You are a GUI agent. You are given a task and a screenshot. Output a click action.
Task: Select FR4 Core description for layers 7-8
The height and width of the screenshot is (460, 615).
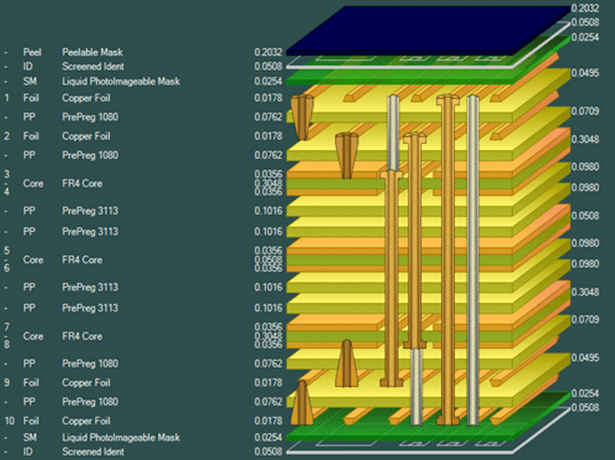coord(82,336)
